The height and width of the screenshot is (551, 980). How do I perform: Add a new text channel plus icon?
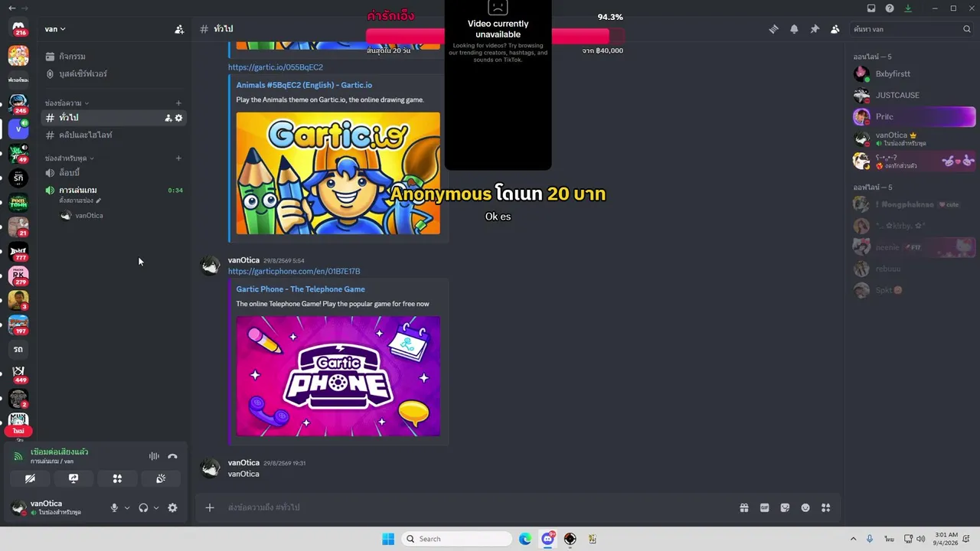click(x=178, y=103)
